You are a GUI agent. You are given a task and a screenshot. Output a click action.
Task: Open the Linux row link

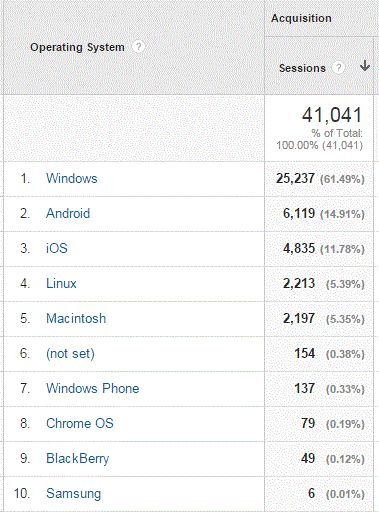[x=61, y=283]
